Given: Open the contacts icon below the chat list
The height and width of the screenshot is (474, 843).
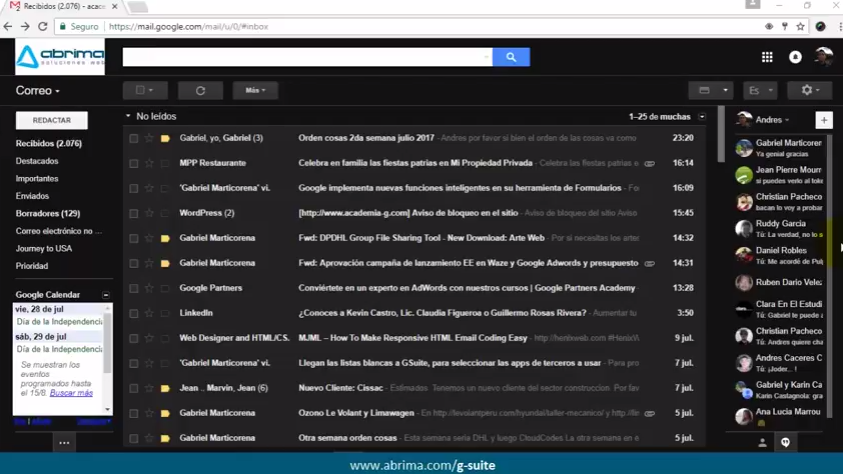Looking at the screenshot, I should 762,442.
